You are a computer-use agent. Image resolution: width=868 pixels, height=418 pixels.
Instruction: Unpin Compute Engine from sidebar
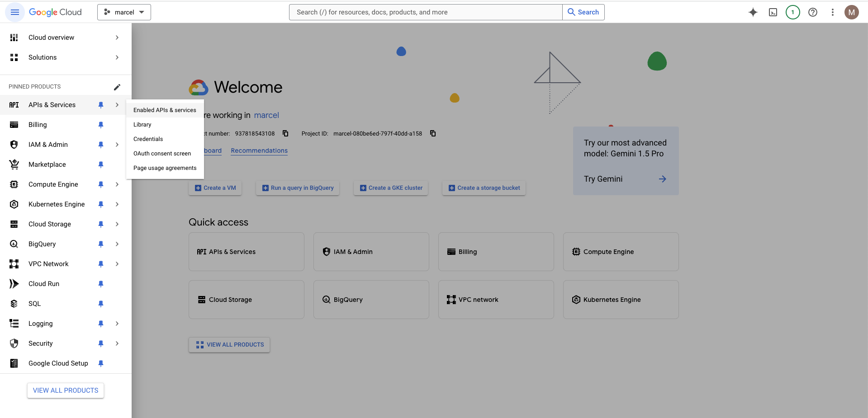click(101, 184)
